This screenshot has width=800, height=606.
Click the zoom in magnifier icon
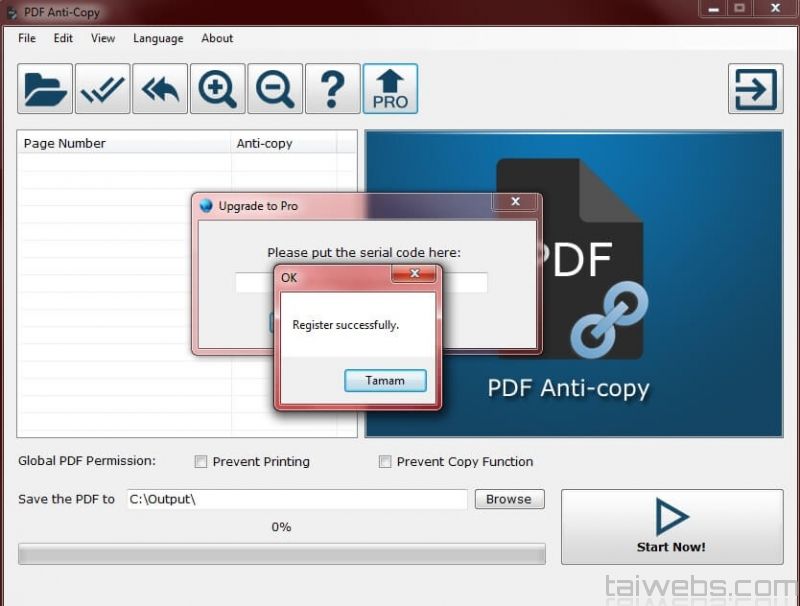tap(218, 90)
